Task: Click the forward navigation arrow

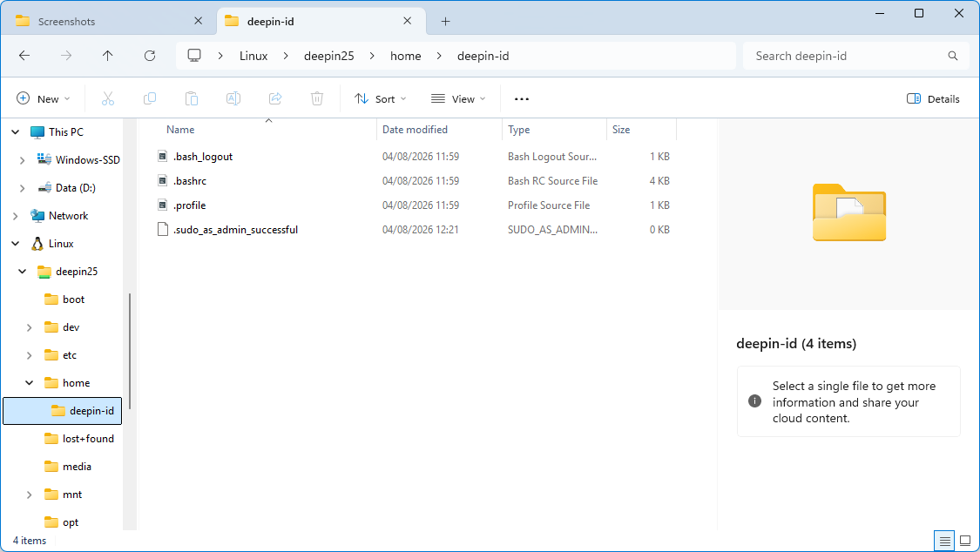Action: pyautogui.click(x=66, y=56)
